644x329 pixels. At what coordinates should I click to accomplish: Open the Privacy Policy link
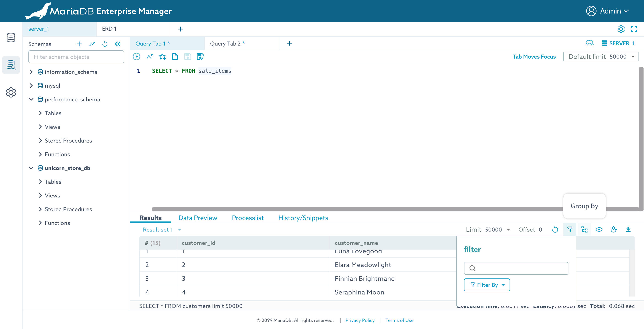coord(360,320)
